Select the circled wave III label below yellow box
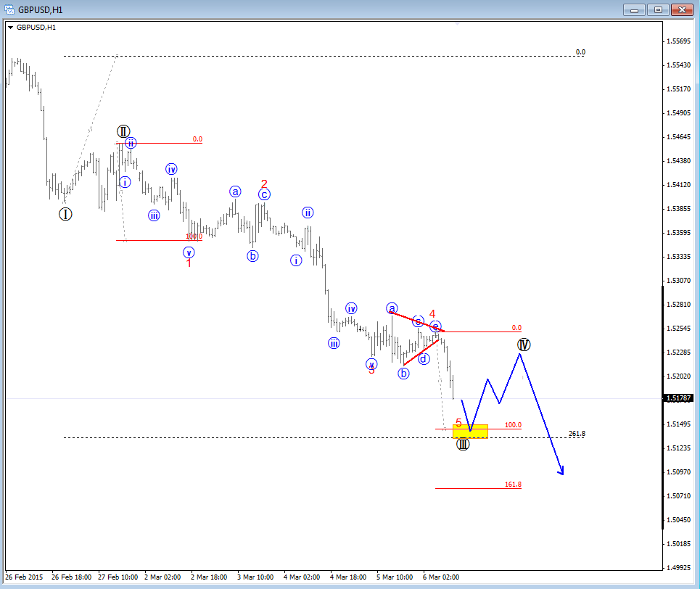Image resolution: width=700 pixels, height=589 pixels. 463,444
